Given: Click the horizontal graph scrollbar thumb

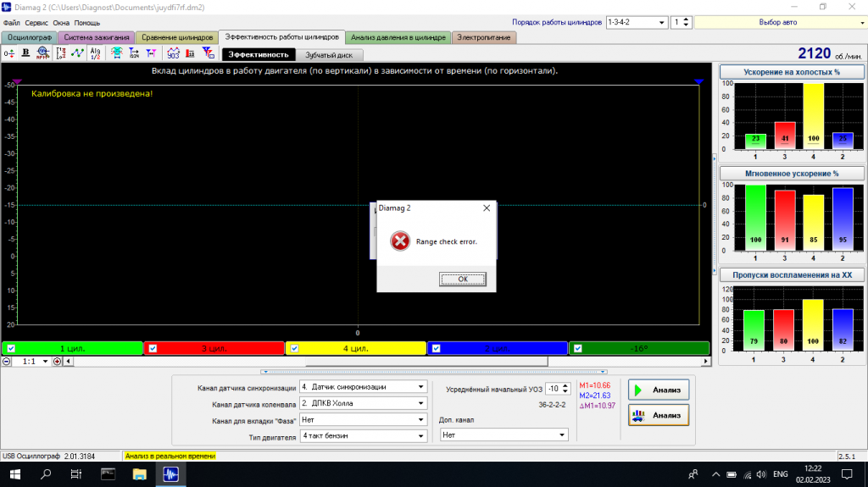Looking at the screenshot, I should [427, 362].
